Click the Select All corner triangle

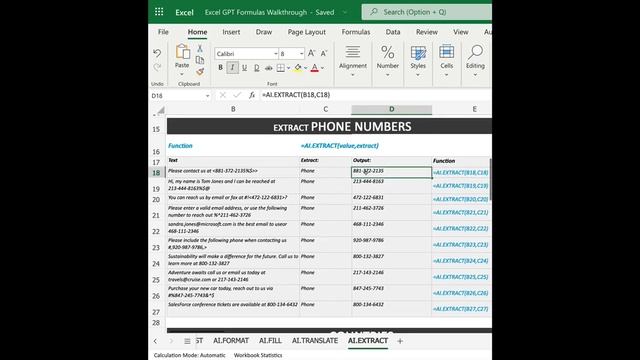pos(161,110)
